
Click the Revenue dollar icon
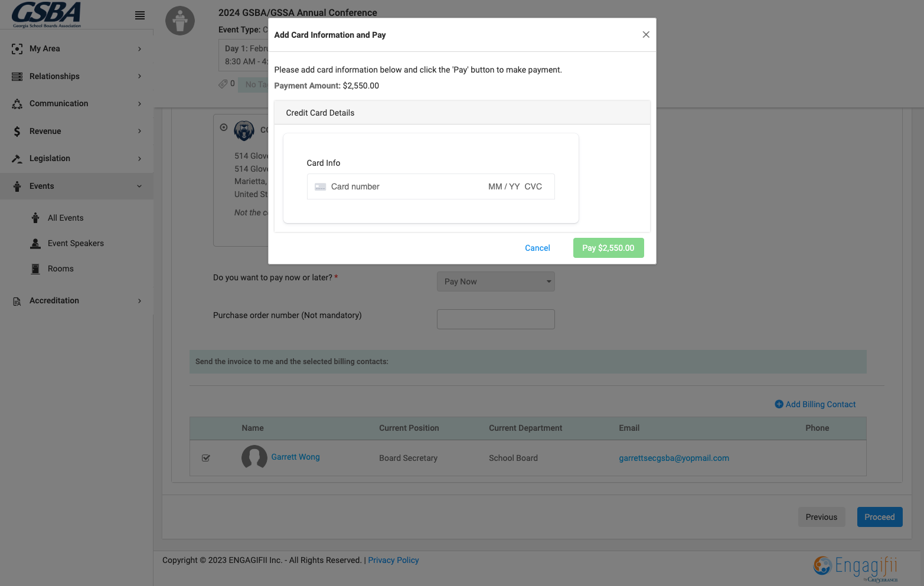(x=17, y=132)
